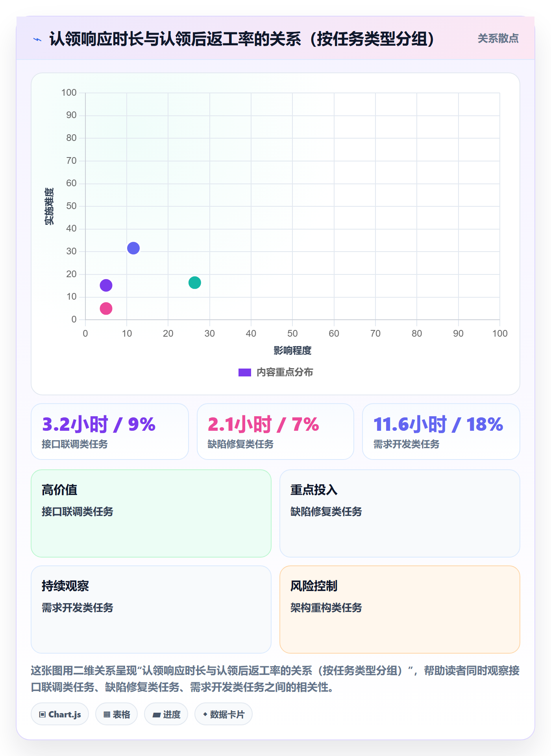Click 接口联调类任务 label under the 3.2小时 card
The height and width of the screenshot is (756, 551).
(x=75, y=444)
